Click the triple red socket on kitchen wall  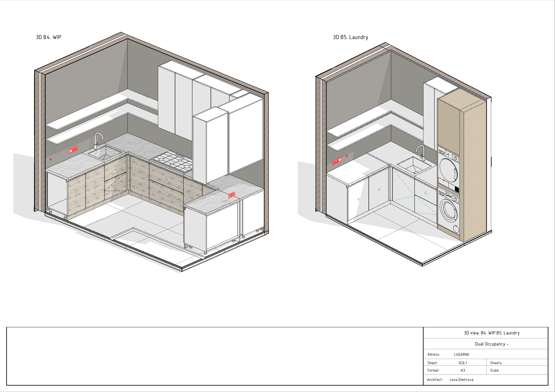click(73, 150)
